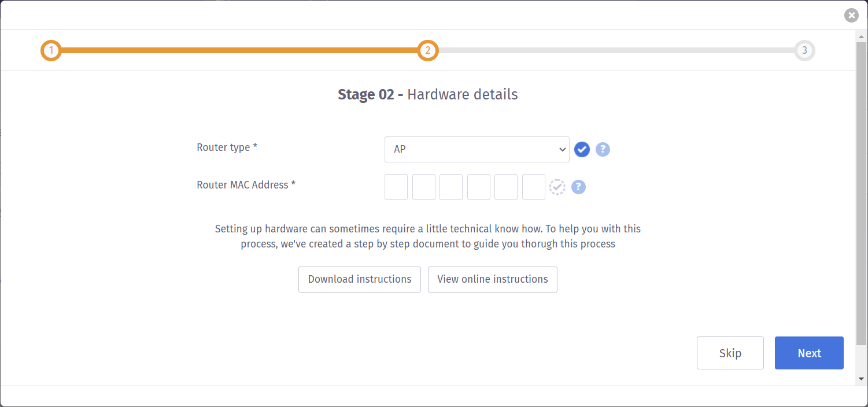Focus the third MAC address octet box
Viewport: 868px width, 407px height.
451,187
